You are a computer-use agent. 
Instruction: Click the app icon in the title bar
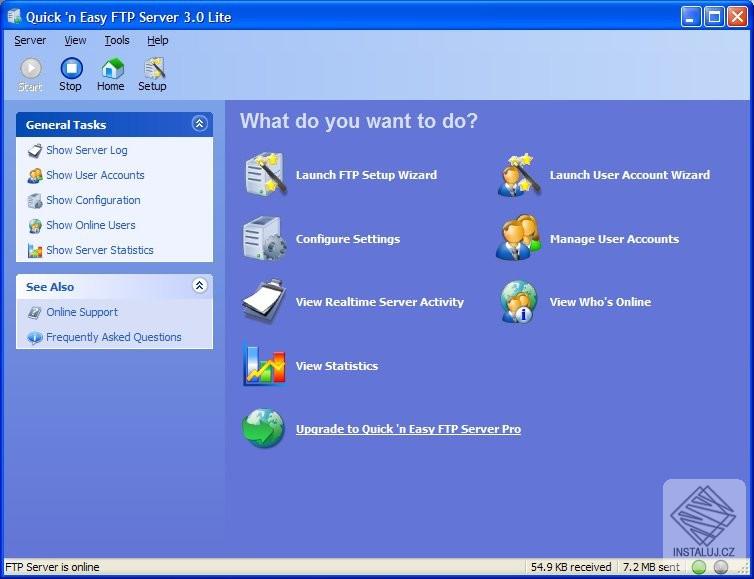pos(14,17)
